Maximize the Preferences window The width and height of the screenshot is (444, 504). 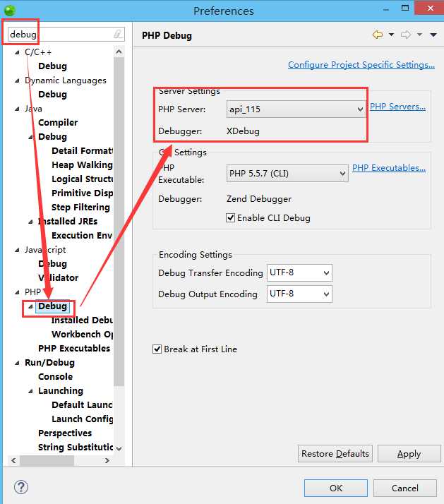pyautogui.click(x=405, y=8)
